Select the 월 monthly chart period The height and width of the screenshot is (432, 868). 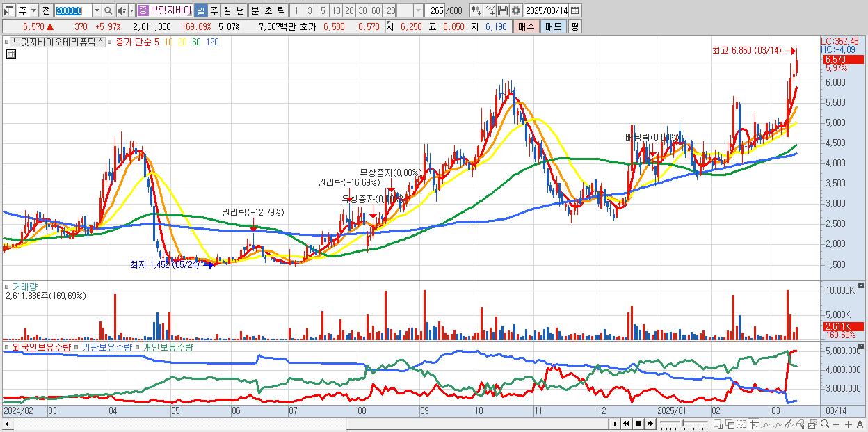click(227, 11)
